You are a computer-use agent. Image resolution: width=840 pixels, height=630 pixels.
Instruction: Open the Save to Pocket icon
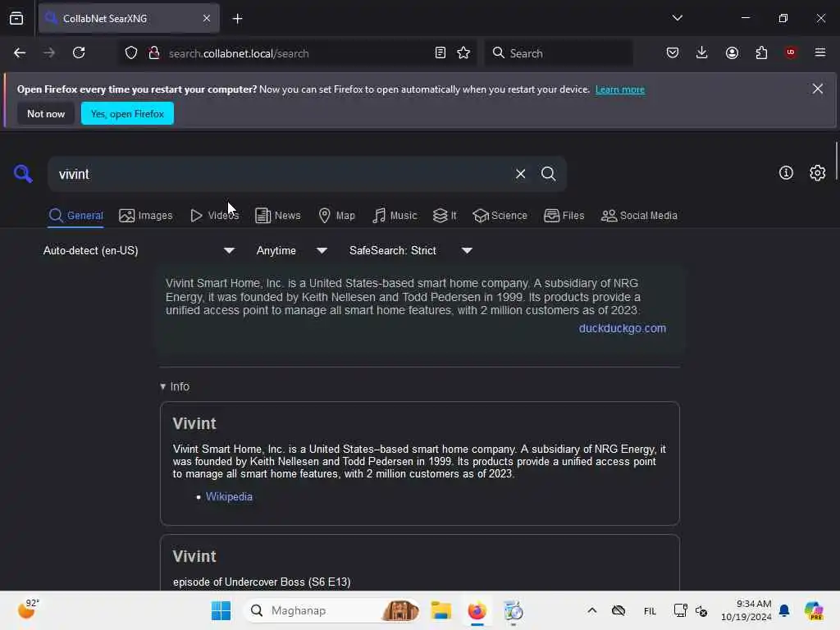click(673, 52)
